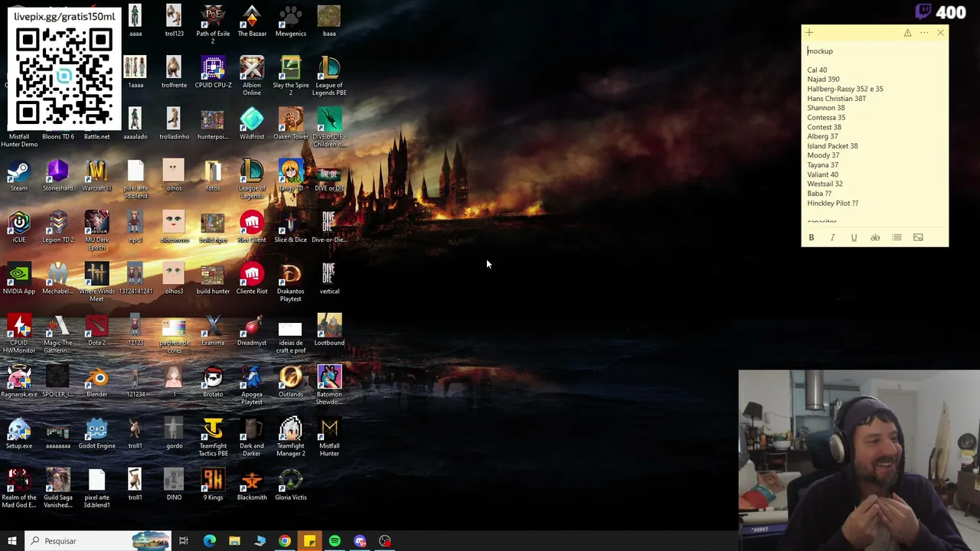Viewport: 980px width, 551px height.
Task: Select the Wildfrost game icon
Action: click(252, 124)
